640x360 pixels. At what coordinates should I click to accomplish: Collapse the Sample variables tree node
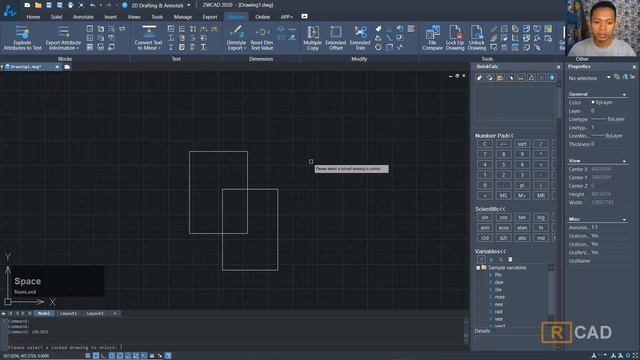[478, 268]
